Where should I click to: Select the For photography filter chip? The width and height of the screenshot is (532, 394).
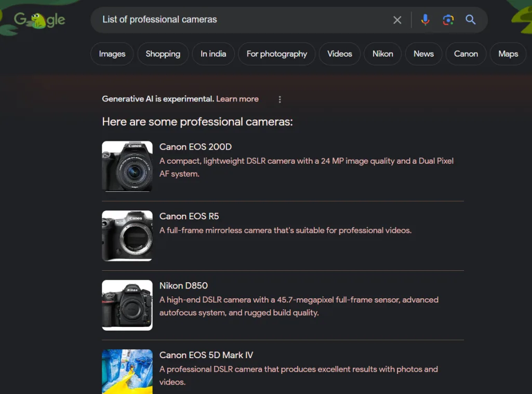276,54
